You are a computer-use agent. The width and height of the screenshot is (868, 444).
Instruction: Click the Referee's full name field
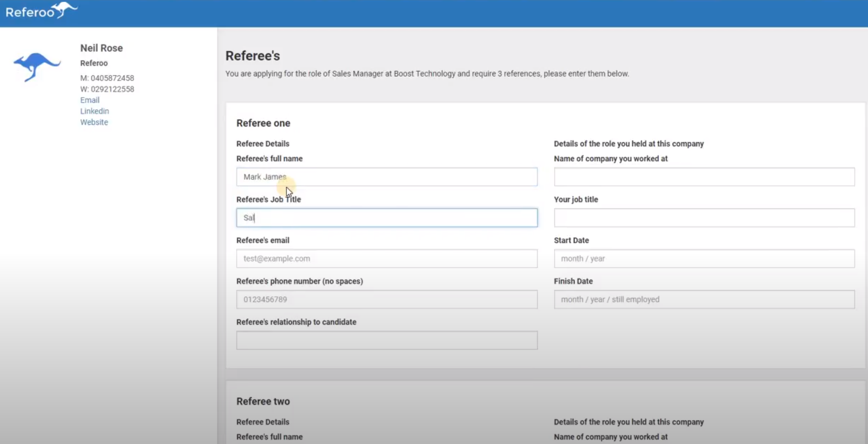[x=386, y=177]
